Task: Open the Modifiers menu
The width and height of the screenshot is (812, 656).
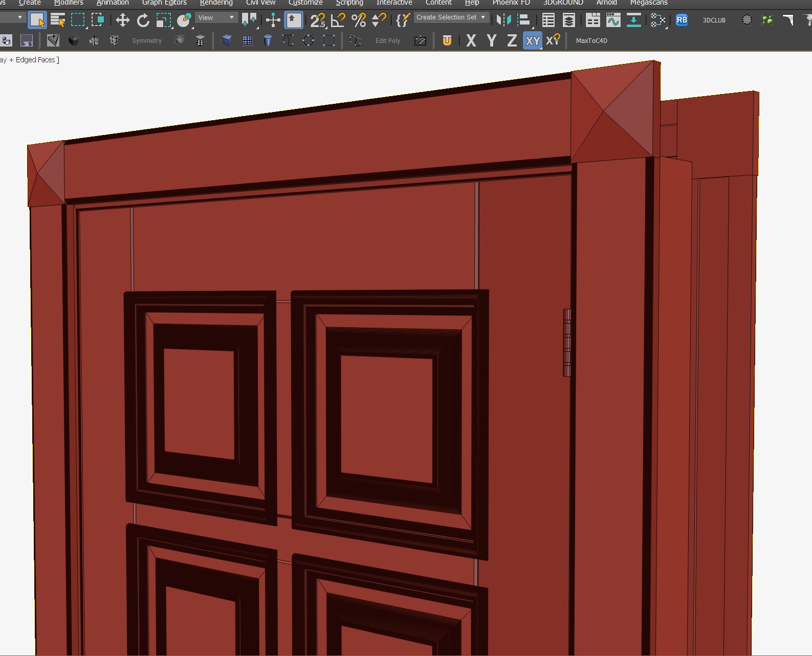Action: (69, 3)
